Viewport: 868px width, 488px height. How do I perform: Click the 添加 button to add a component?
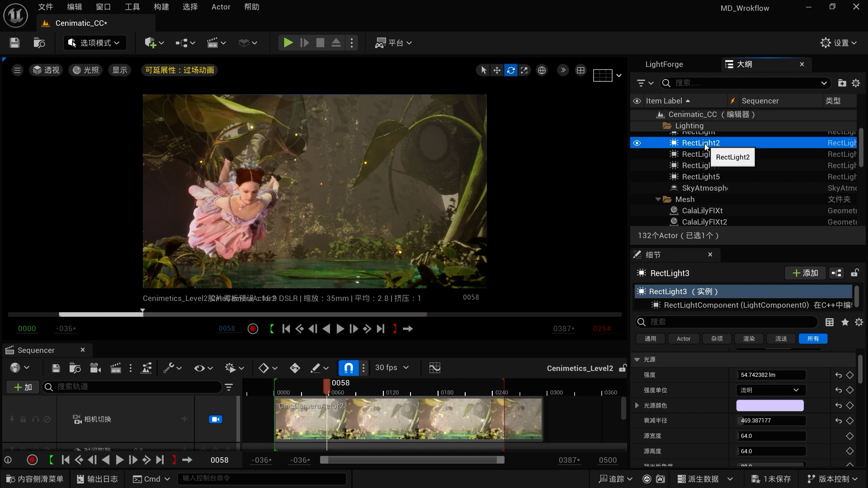click(805, 273)
